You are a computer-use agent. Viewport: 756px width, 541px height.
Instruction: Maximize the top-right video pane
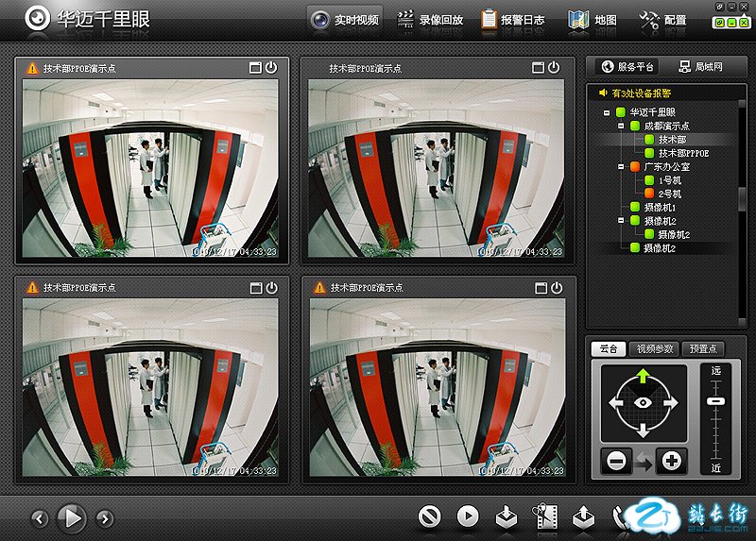(x=539, y=68)
